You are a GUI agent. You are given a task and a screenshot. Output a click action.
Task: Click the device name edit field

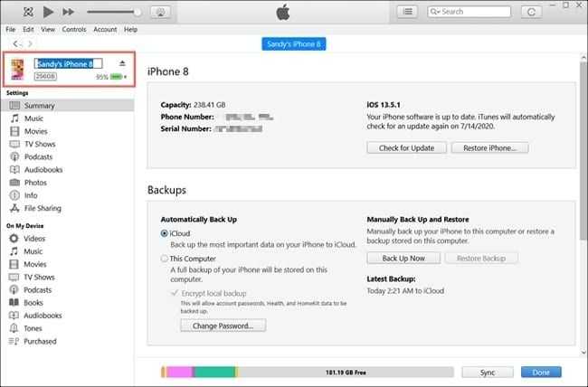coord(68,64)
